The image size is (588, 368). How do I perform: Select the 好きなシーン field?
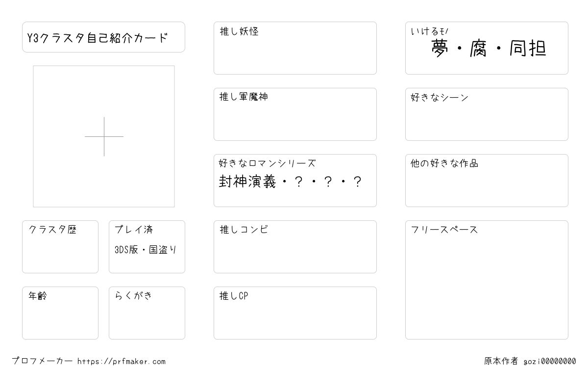click(x=487, y=114)
